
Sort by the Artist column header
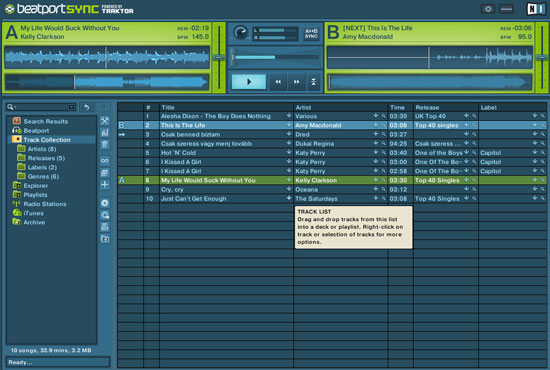341,107
